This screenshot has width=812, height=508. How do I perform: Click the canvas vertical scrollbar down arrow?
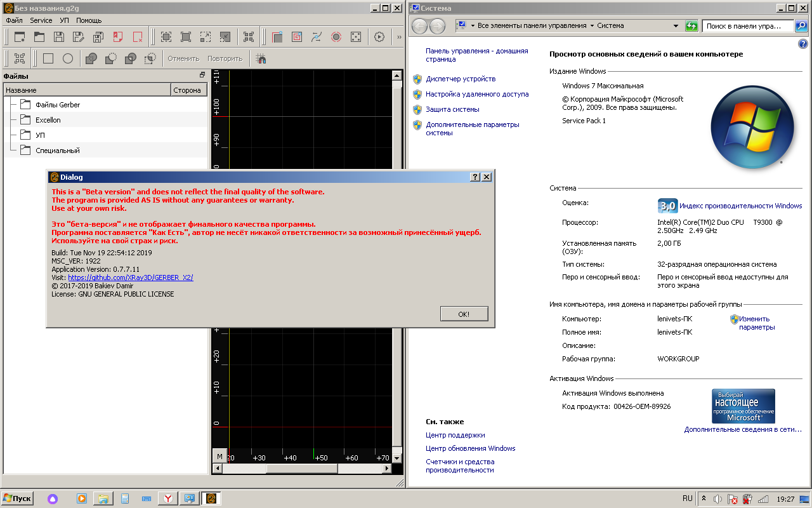click(x=397, y=457)
